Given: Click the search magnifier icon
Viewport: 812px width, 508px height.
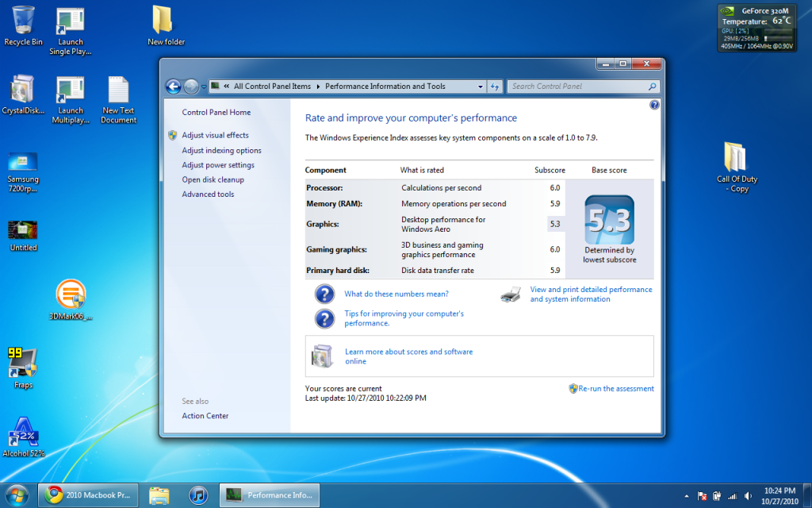Looking at the screenshot, I should (x=652, y=87).
